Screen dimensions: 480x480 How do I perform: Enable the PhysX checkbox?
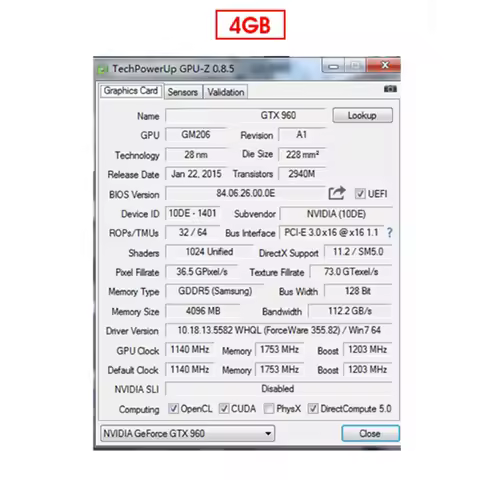269,408
